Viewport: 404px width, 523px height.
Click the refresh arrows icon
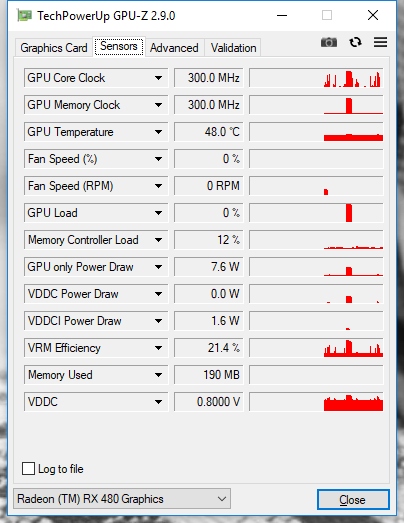coord(355,42)
